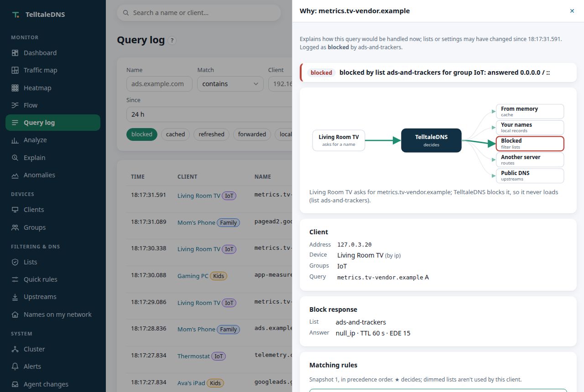Toggle the cached filter chip

(x=175, y=134)
